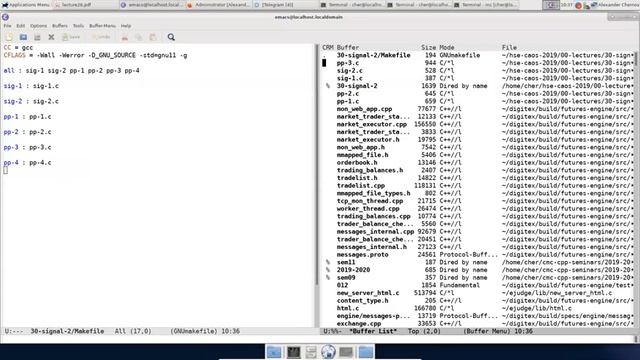This screenshot has height=360, width=640.
Task: Click the Save toolbar button
Action: tap(71, 37)
